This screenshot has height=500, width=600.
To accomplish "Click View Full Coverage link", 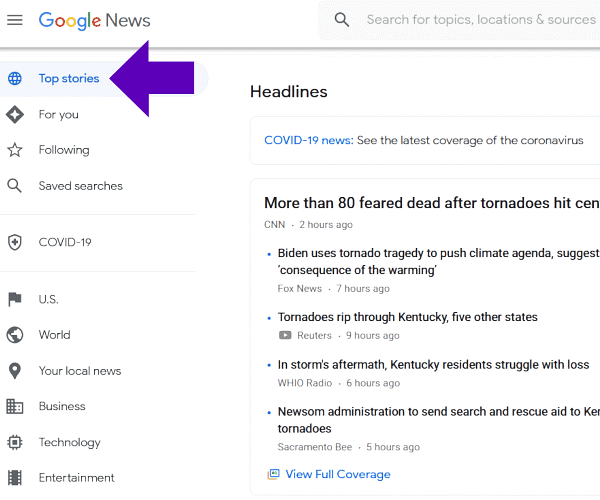I will coord(337,474).
